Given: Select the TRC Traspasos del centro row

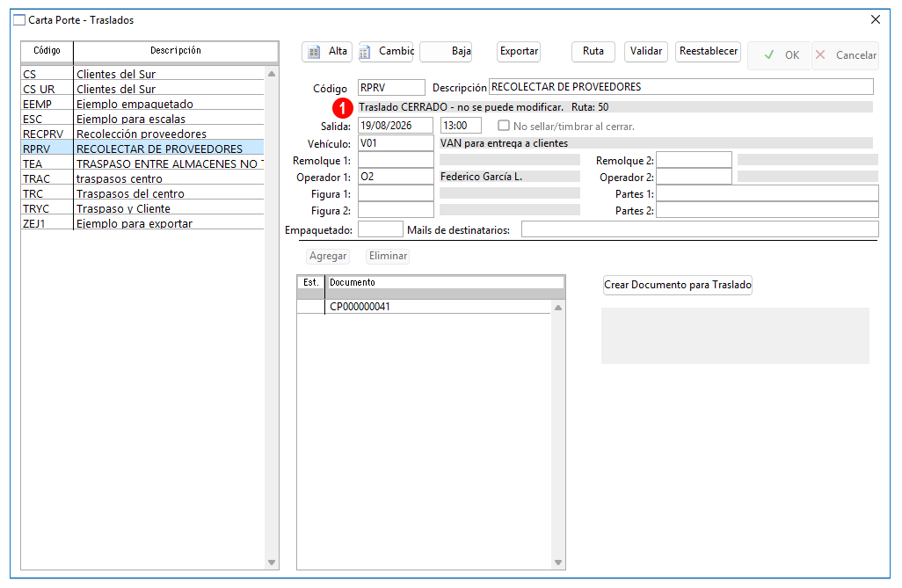Looking at the screenshot, I should 142,193.
